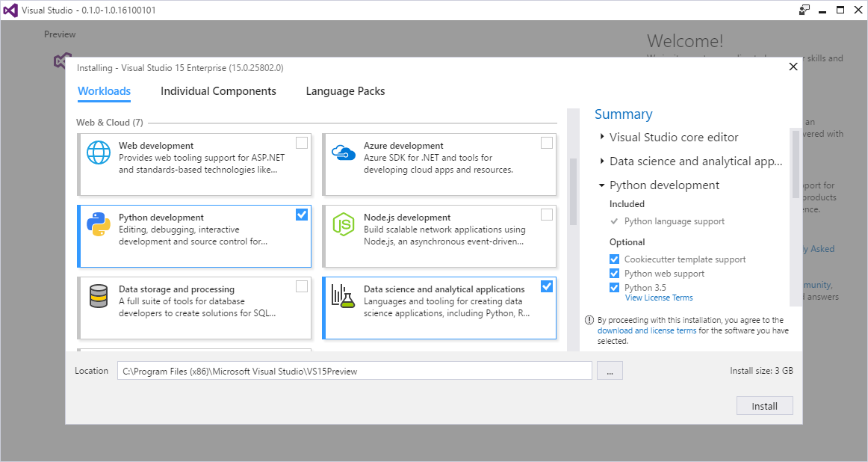The width and height of the screenshot is (868, 462).
Task: Uncheck the Python development workload checkbox
Action: 302,215
